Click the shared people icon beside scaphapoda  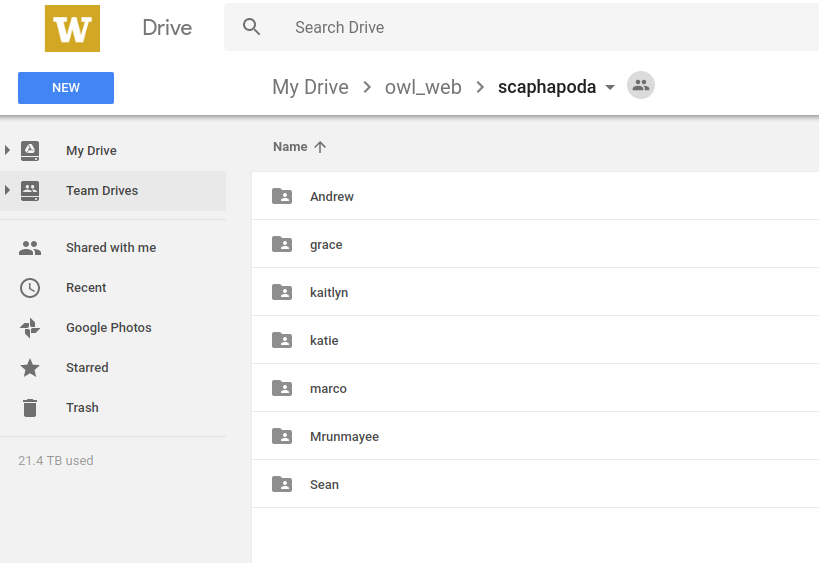click(x=641, y=86)
